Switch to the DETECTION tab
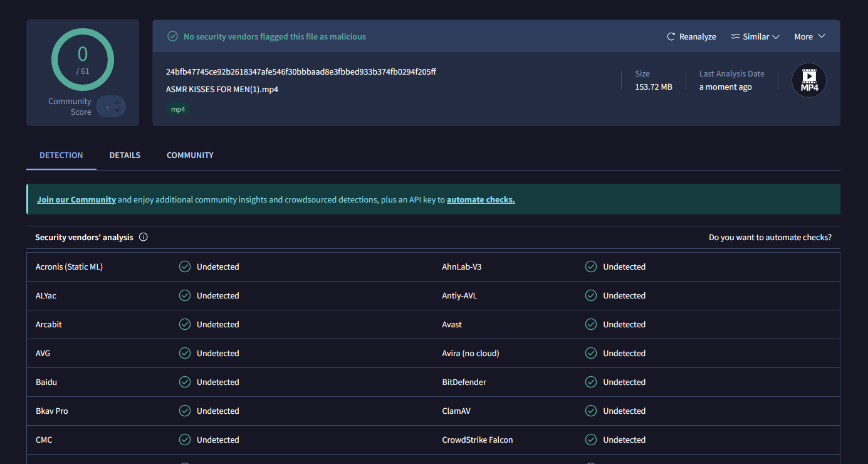This screenshot has height=464, width=868. coord(61,156)
